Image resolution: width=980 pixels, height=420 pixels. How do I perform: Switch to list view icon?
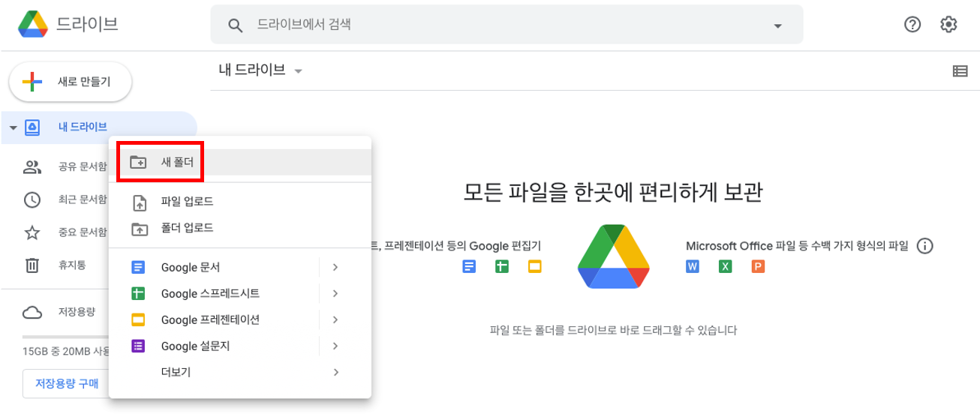click(960, 71)
